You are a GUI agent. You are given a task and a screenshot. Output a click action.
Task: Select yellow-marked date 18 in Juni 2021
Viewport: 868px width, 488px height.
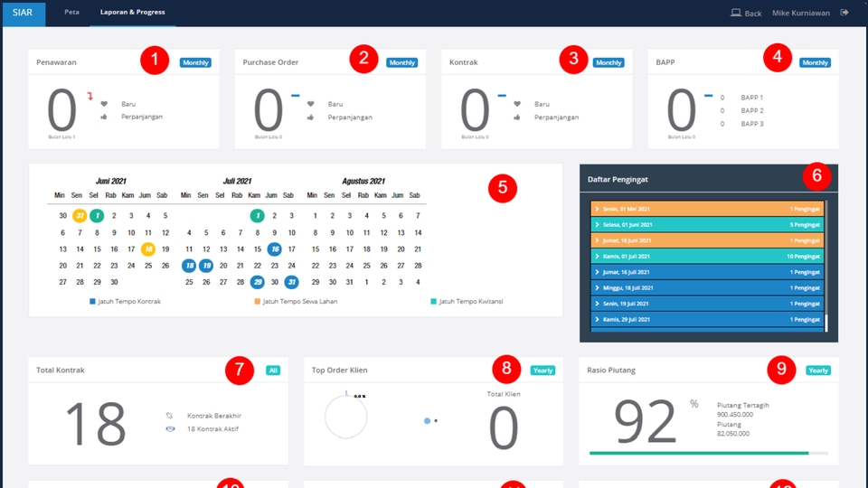coord(147,249)
